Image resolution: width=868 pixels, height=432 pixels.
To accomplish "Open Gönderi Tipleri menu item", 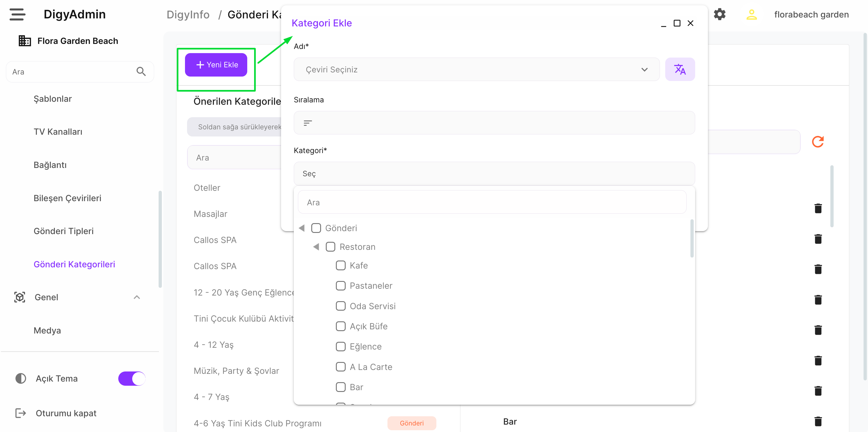I will point(63,231).
